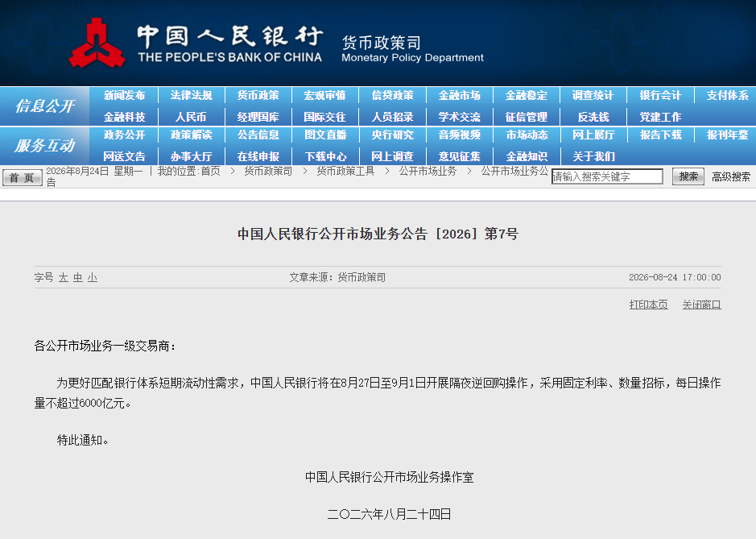This screenshot has height=539, width=756.
Task: Open 关于我们 navigation item
Action: pos(593,156)
